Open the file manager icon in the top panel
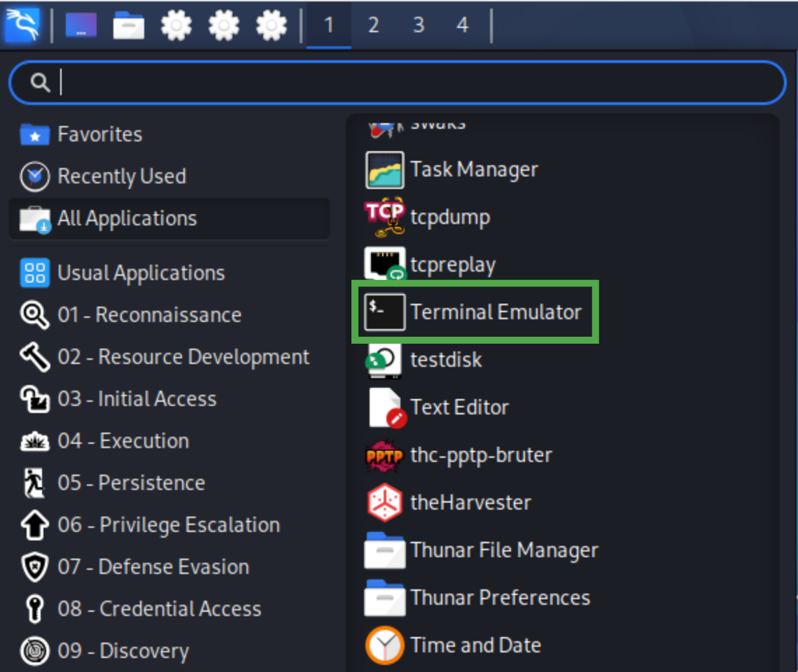Screen dimensions: 798x672 click(x=128, y=25)
